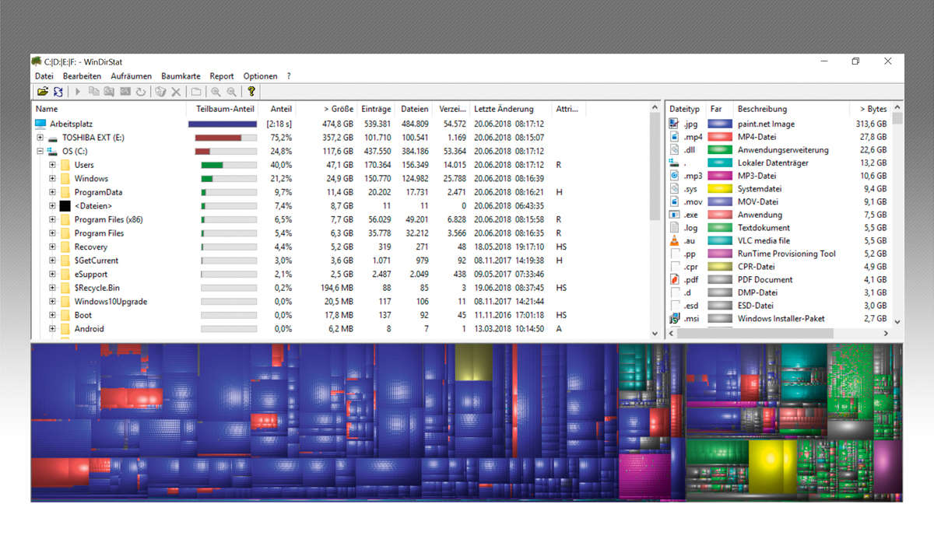Viewport: 934px width, 560px height.
Task: Sort by the Letzte Änderung column header
Action: 511,109
